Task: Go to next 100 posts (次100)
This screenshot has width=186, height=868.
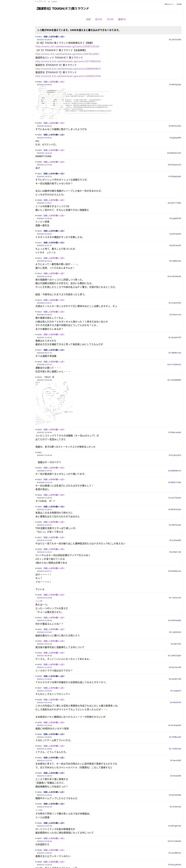Action: pos(110,20)
